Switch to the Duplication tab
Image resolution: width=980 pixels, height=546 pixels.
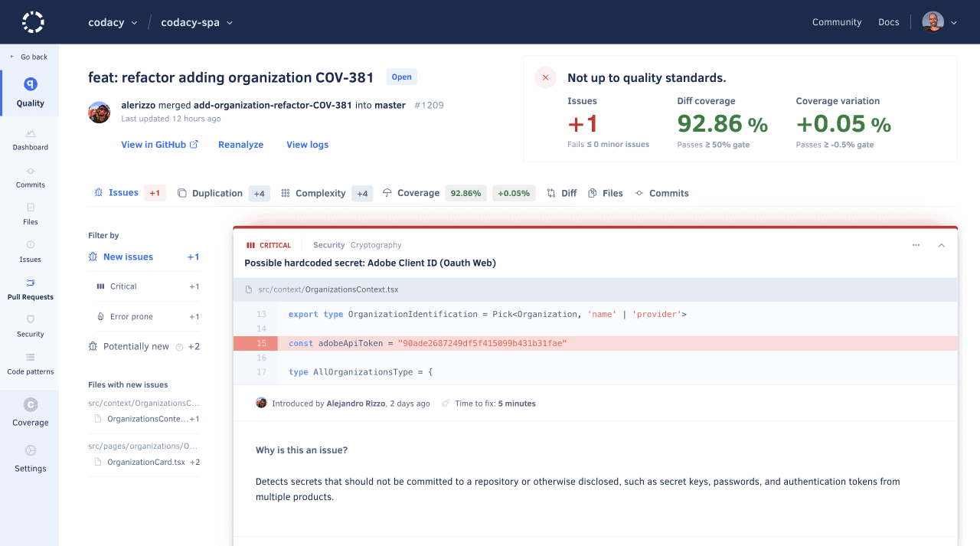[x=217, y=192]
